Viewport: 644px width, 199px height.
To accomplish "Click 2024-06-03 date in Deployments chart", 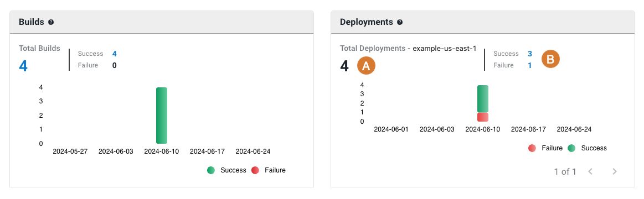I will [437, 129].
